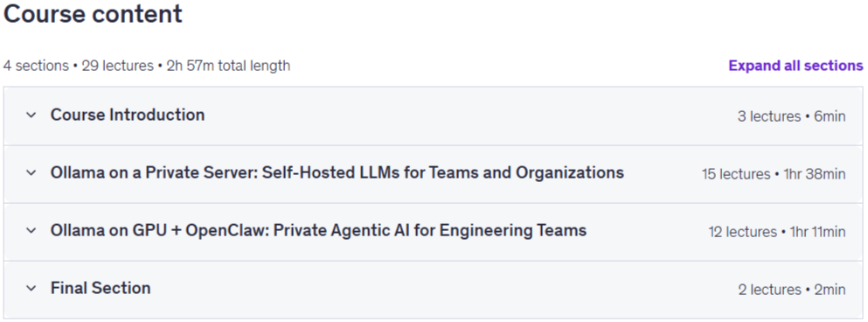Select Private Agentic AI for Engineering Teams title
Screen dimensions: 868x322
(318, 230)
